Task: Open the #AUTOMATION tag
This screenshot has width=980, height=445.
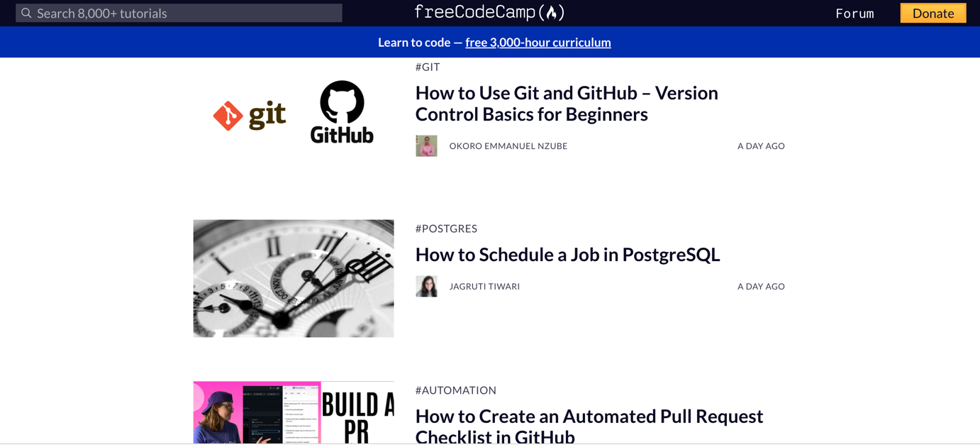Action: [455, 390]
